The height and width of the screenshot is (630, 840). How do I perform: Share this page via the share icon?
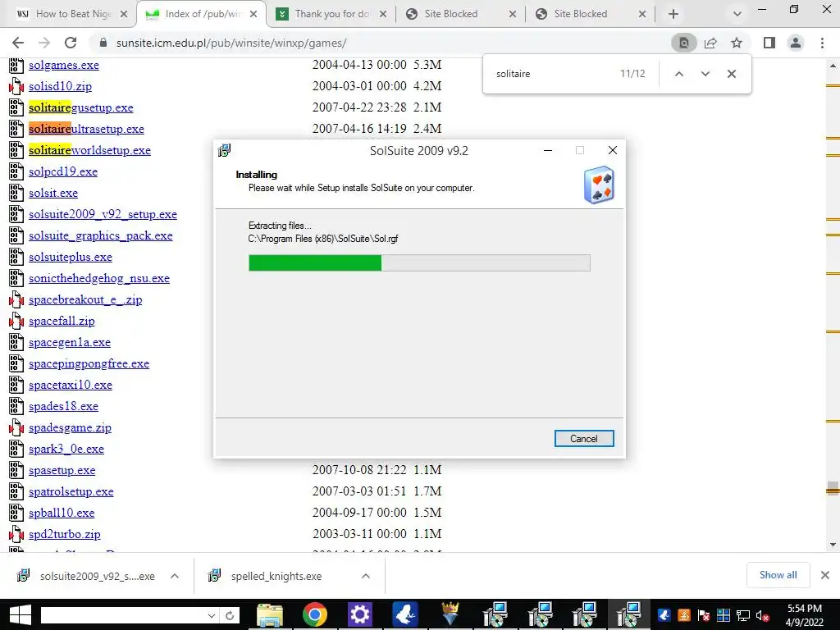click(710, 43)
